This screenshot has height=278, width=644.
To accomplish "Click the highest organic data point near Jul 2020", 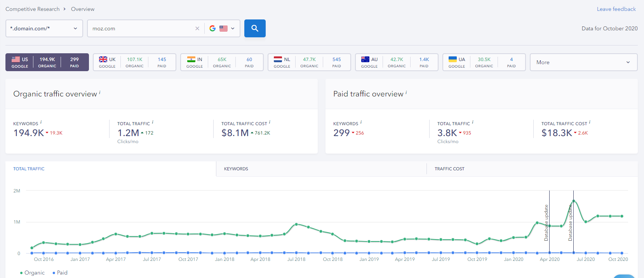I will pyautogui.click(x=574, y=201).
